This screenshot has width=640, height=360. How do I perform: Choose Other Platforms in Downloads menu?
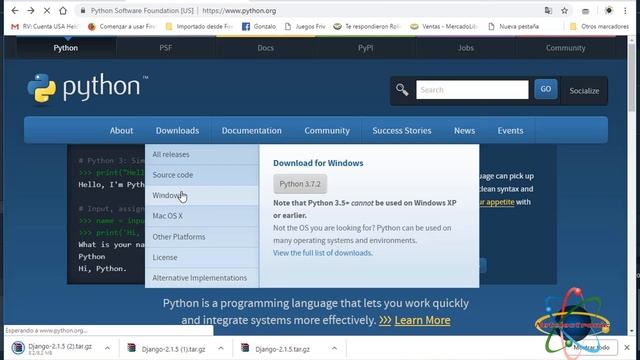tap(202, 237)
